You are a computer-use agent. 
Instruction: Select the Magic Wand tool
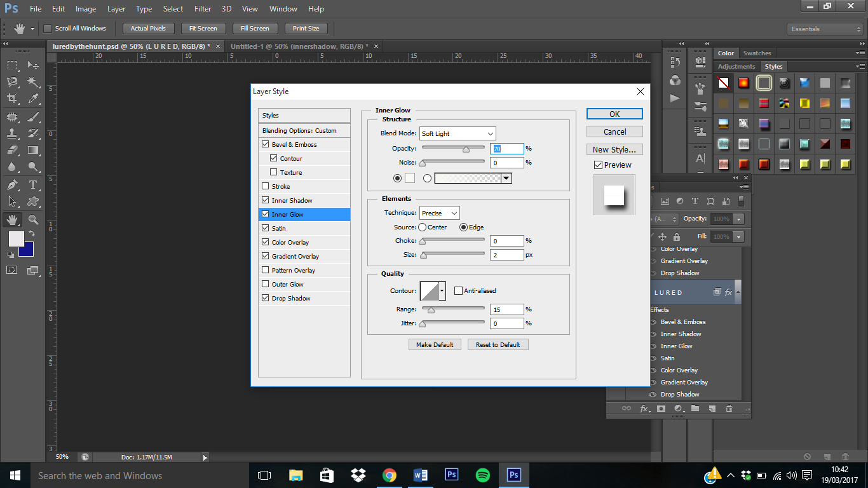[33, 82]
